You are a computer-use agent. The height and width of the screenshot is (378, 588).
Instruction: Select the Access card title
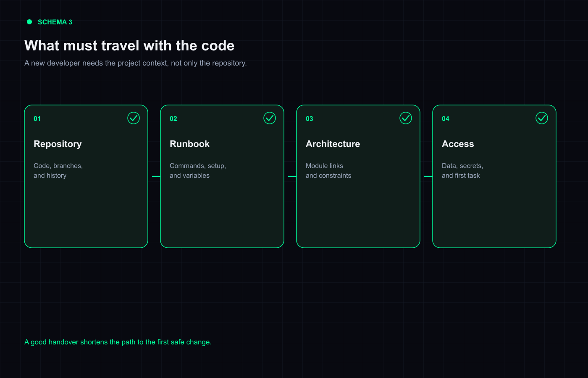(x=458, y=144)
